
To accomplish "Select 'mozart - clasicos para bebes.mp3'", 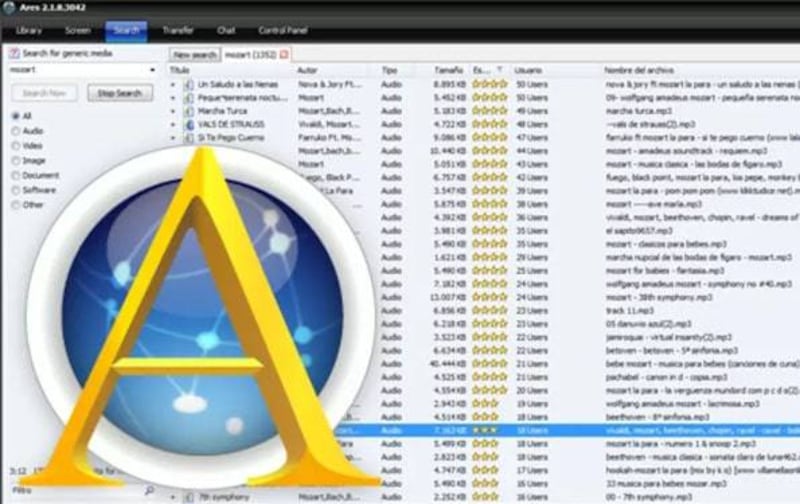I will [666, 244].
